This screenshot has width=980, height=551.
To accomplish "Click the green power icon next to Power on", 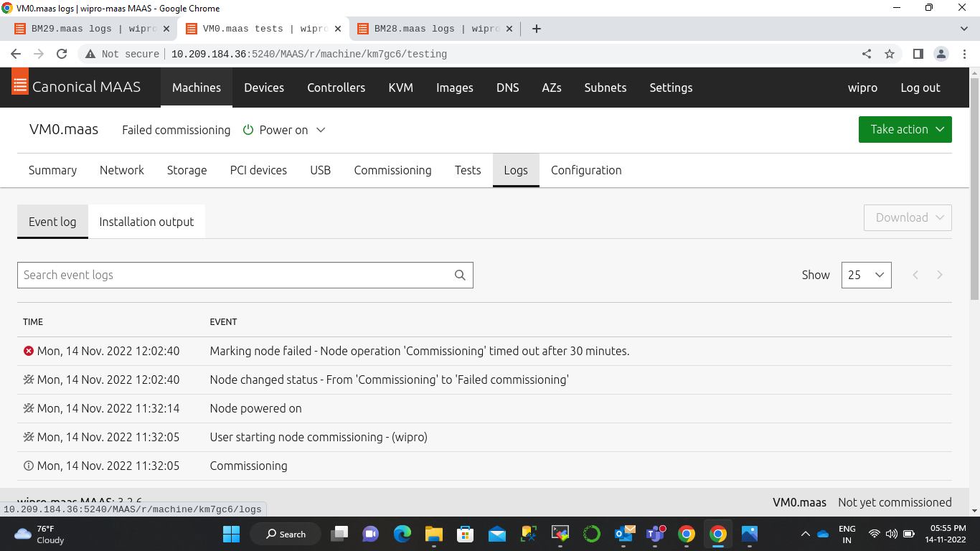I will [248, 130].
